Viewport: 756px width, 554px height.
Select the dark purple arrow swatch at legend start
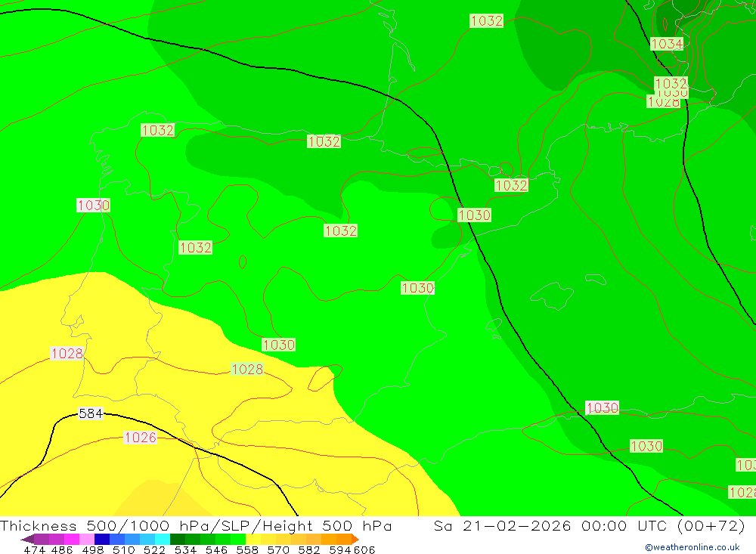pos(27,539)
